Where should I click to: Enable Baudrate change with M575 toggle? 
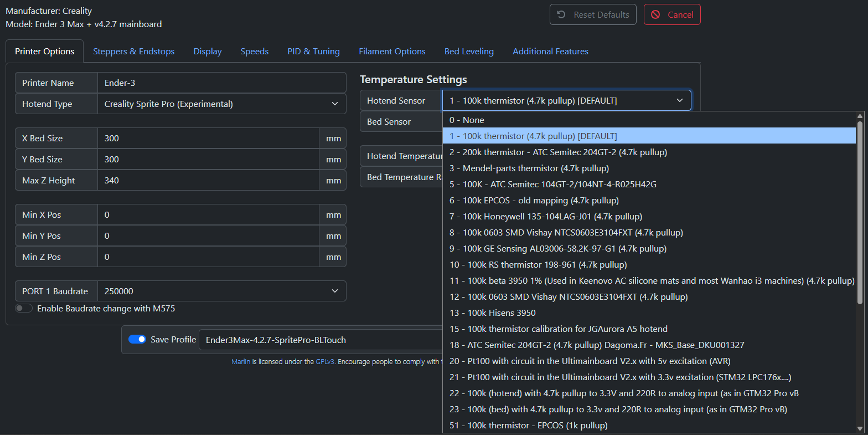(24, 309)
